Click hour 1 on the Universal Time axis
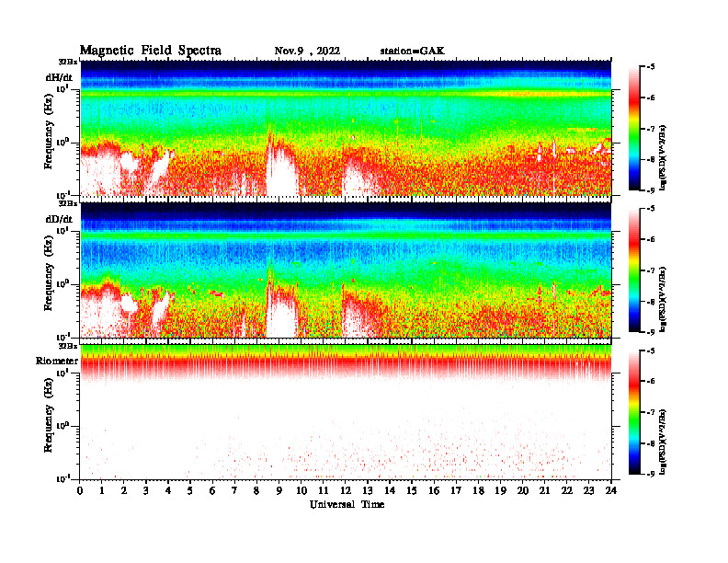 pyautogui.click(x=102, y=490)
